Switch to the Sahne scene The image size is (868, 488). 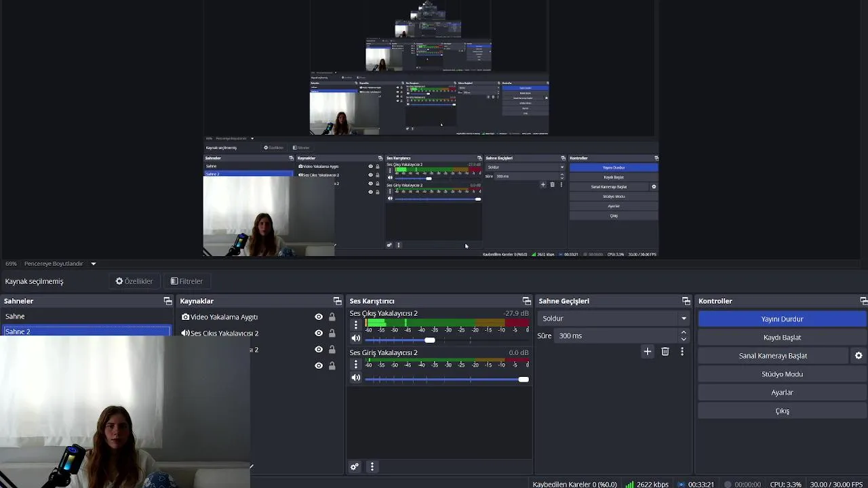click(x=87, y=317)
